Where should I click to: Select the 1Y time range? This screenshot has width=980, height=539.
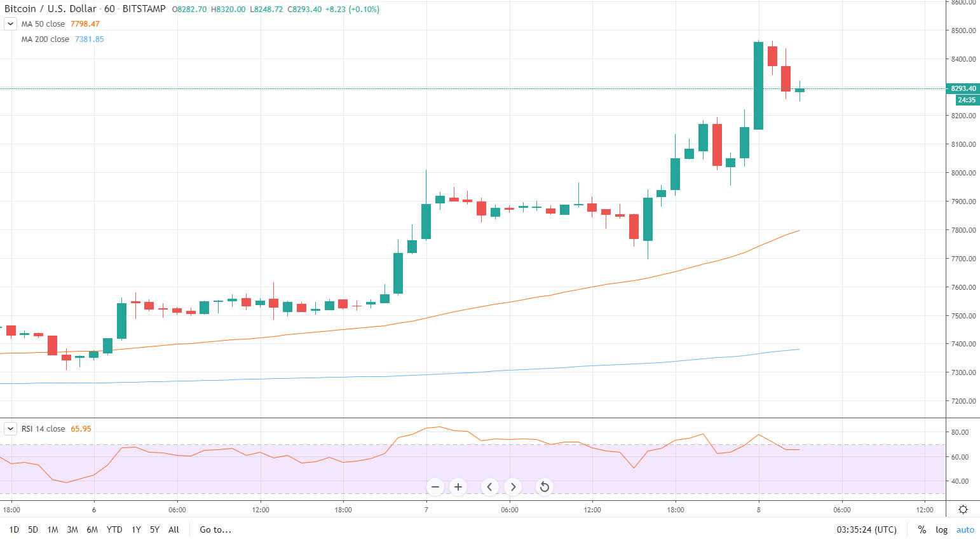tap(136, 529)
